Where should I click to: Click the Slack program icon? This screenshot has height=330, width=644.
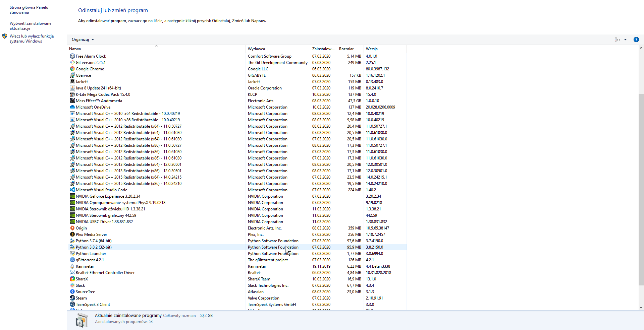pyautogui.click(x=72, y=285)
